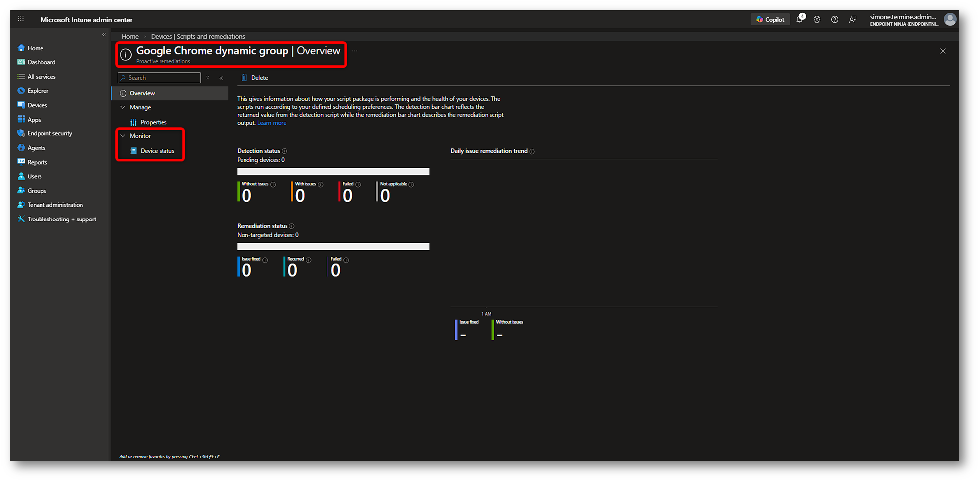Open the notifications bell icon
Viewport: 980px width, 482px height.
coord(800,19)
